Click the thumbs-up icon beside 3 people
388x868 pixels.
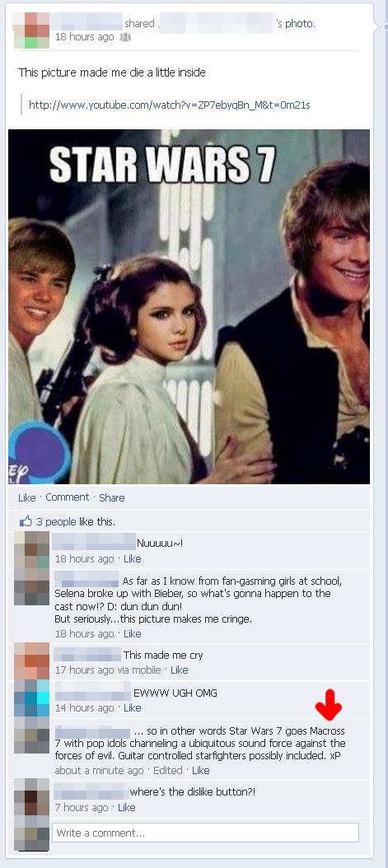pyautogui.click(x=26, y=521)
